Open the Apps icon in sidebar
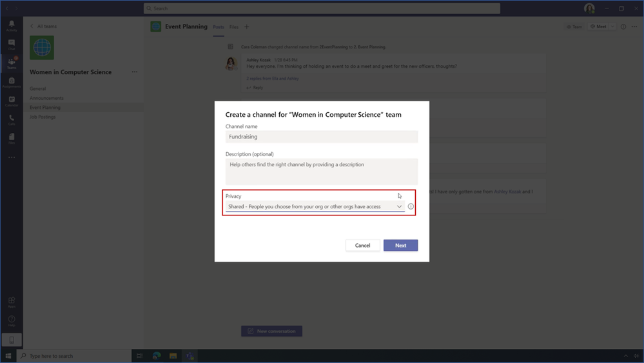Screen dimensions: 644x363 coord(12,302)
